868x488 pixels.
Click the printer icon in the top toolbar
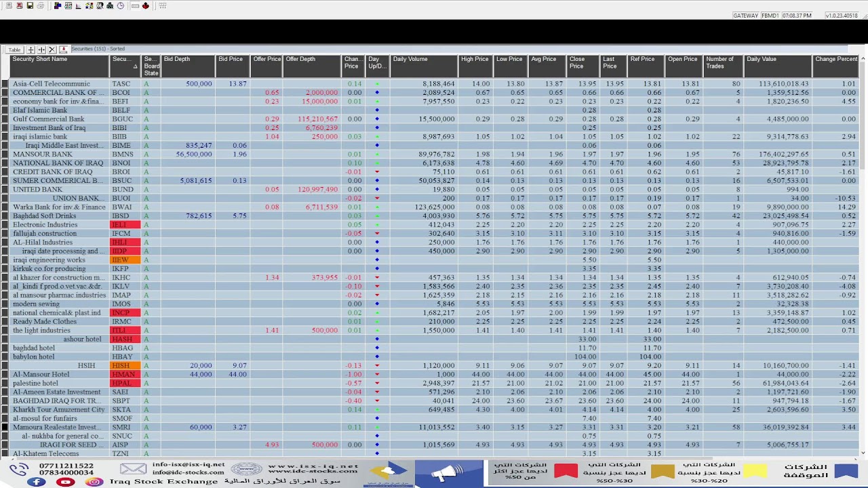(41, 5)
